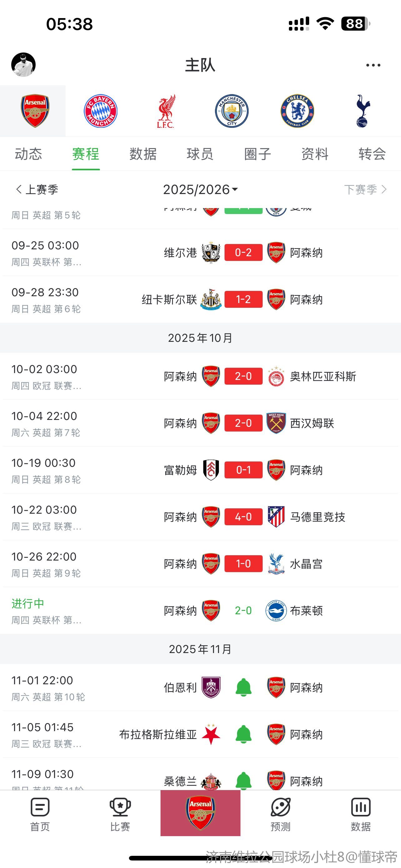Open the three-dot more options menu
This screenshot has width=401, height=868.
pyautogui.click(x=373, y=65)
